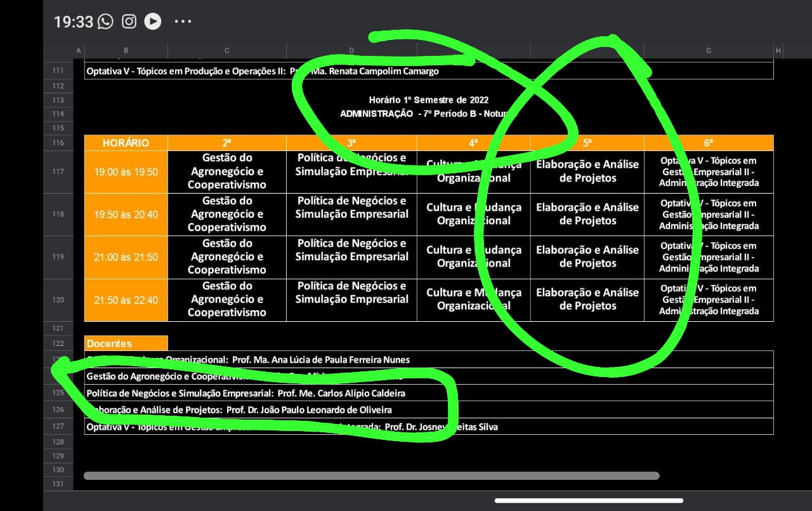Select the orange HORÁRIO header cell
Image resolution: width=812 pixels, height=511 pixels.
tap(126, 143)
